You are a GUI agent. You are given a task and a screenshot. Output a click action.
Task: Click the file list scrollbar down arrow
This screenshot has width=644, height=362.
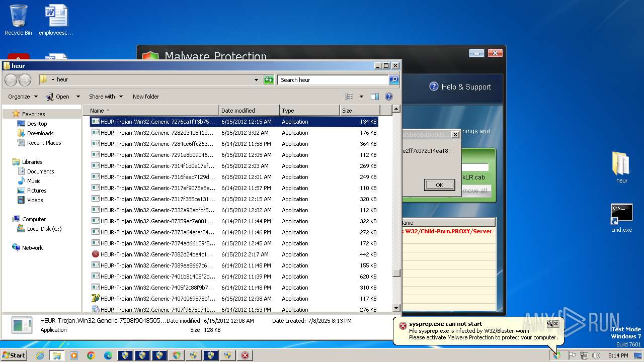(396, 308)
